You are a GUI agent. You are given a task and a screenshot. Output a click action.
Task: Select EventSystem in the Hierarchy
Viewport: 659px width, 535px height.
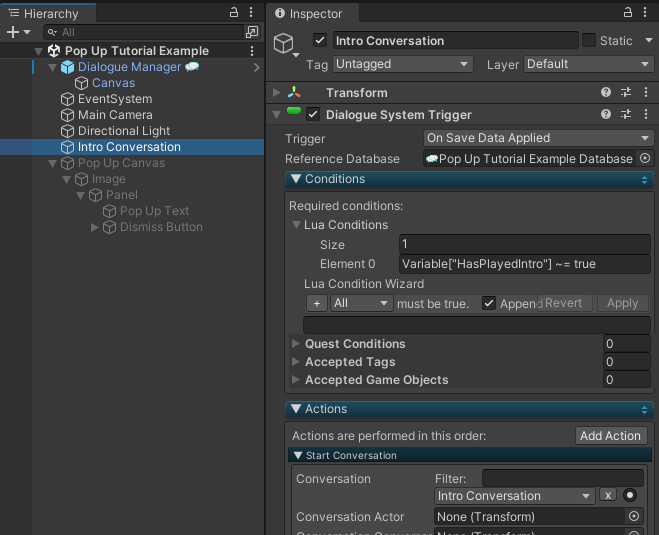tap(115, 99)
